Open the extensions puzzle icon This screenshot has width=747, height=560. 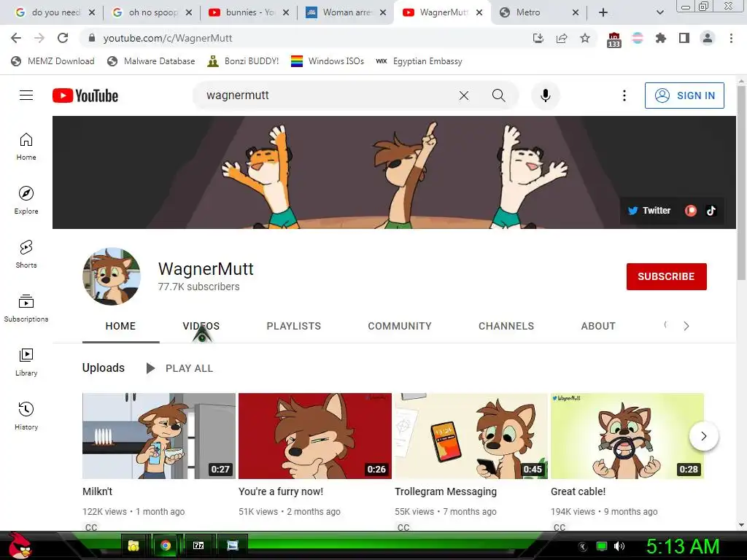point(661,38)
